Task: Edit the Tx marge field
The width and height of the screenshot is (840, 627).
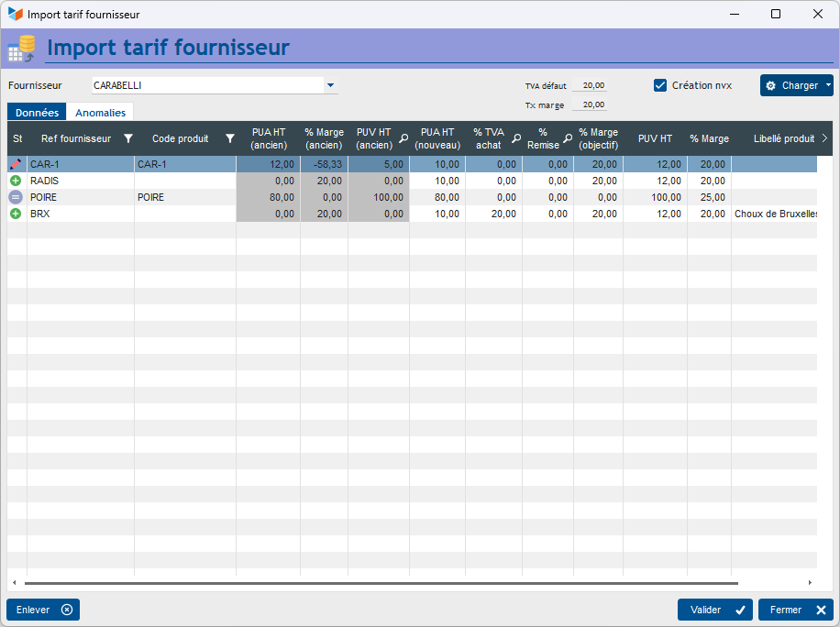Action: (590, 104)
